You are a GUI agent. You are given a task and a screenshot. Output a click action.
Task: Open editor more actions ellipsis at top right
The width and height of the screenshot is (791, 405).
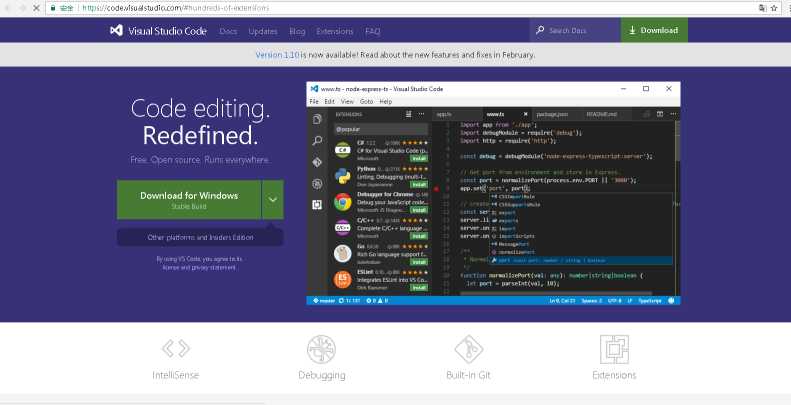click(x=673, y=114)
